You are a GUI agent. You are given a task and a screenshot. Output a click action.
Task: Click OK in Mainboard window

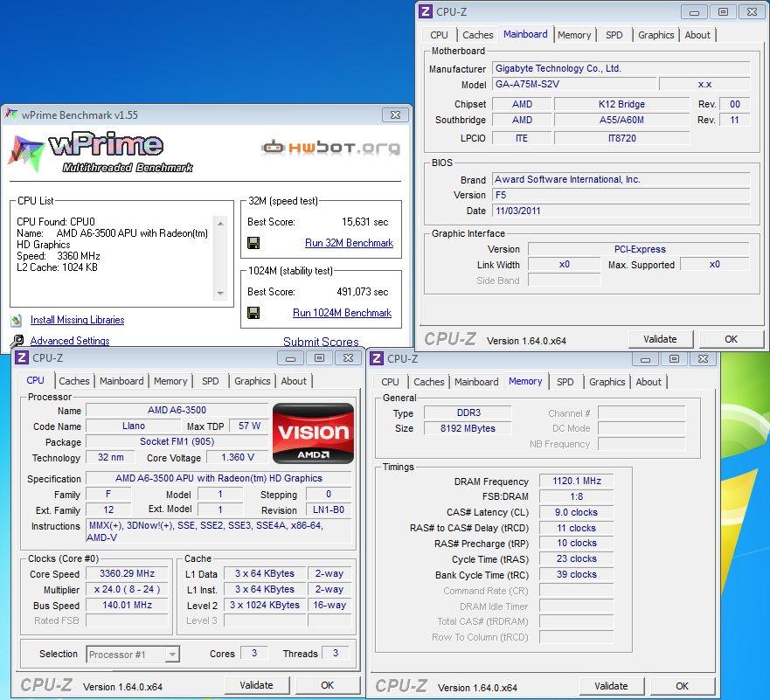click(731, 339)
